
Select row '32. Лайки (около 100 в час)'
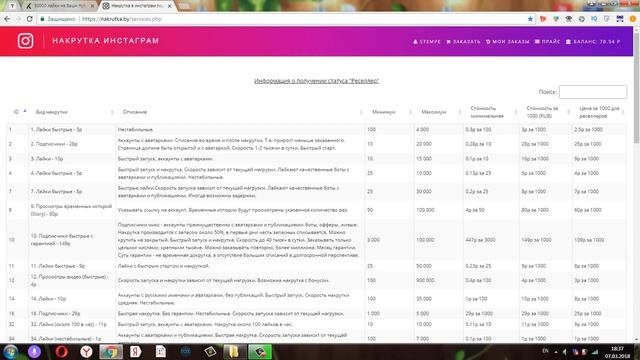coord(316,324)
